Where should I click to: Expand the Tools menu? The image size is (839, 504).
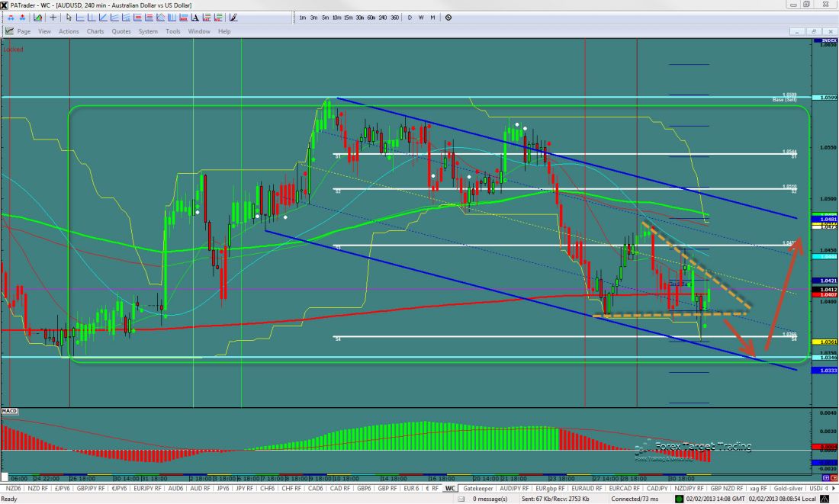coord(173,31)
